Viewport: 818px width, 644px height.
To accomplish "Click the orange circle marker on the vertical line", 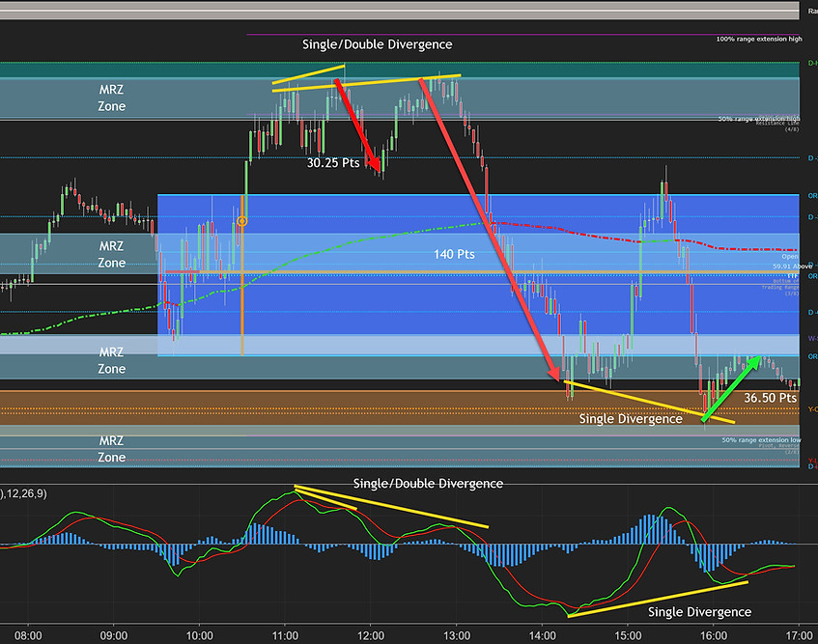I will pyautogui.click(x=241, y=222).
